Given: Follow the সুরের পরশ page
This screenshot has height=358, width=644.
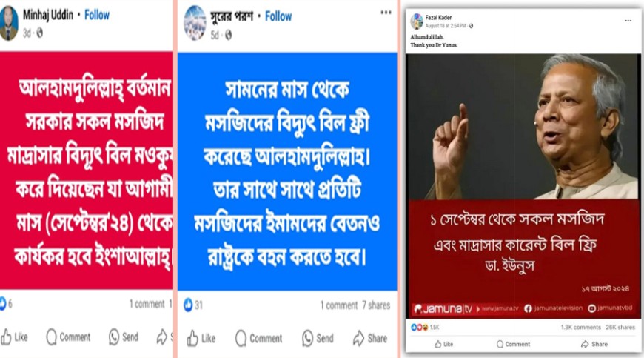Looking at the screenshot, I should point(278,17).
